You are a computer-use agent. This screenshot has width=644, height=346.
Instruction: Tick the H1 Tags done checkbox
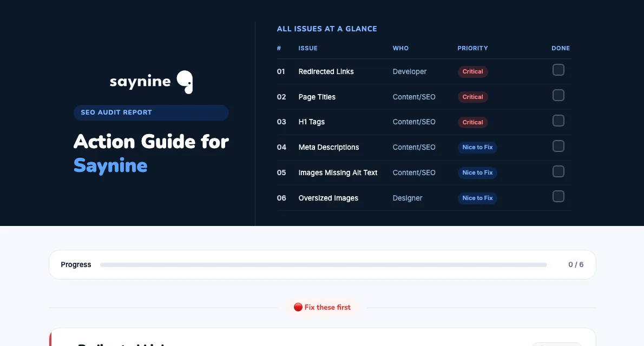(x=558, y=121)
